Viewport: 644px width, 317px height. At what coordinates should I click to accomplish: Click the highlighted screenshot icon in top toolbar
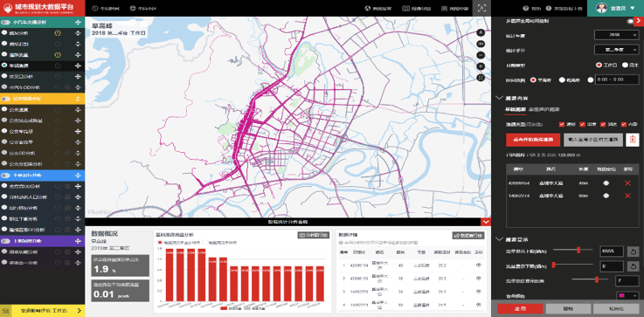point(481,8)
